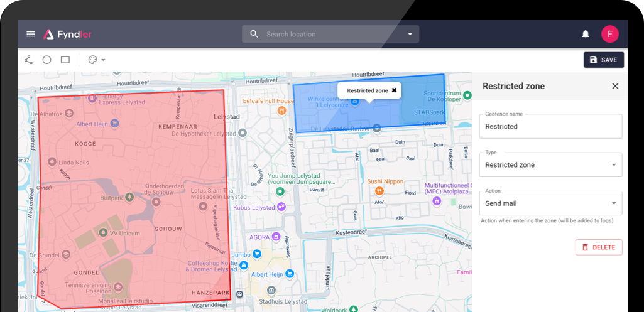Click the Fyndler logo
This screenshot has height=312, width=644.
pyautogui.click(x=68, y=34)
